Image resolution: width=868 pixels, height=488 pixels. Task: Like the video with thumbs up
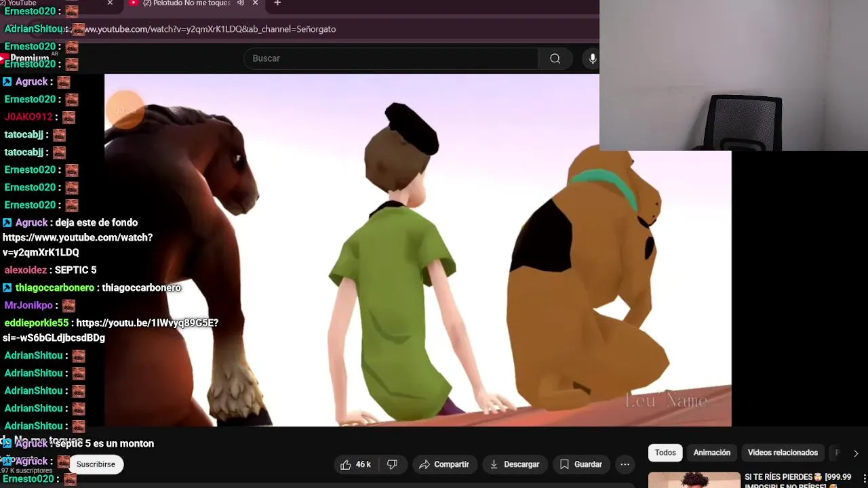click(356, 464)
